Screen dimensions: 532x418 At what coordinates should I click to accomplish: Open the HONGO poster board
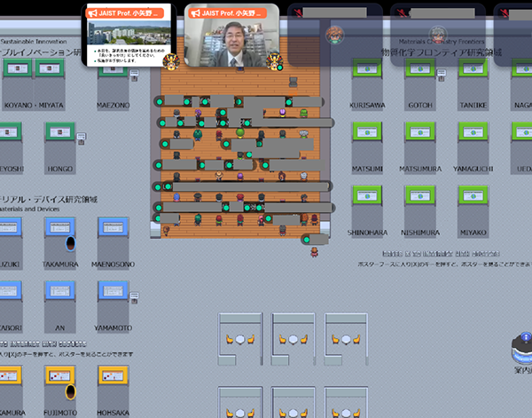click(60, 131)
